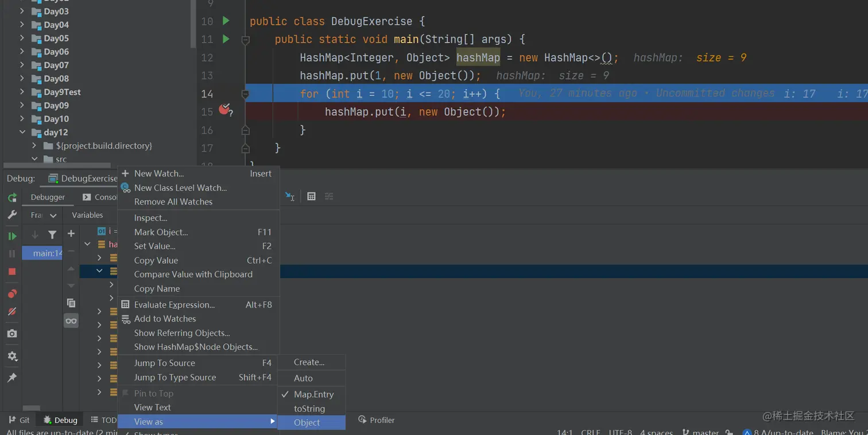
Task: Open View Breakpoints double red circle icon
Action: click(x=12, y=294)
